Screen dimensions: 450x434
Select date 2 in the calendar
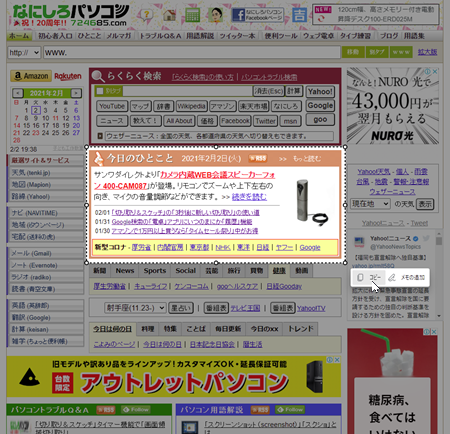(x=36, y=110)
